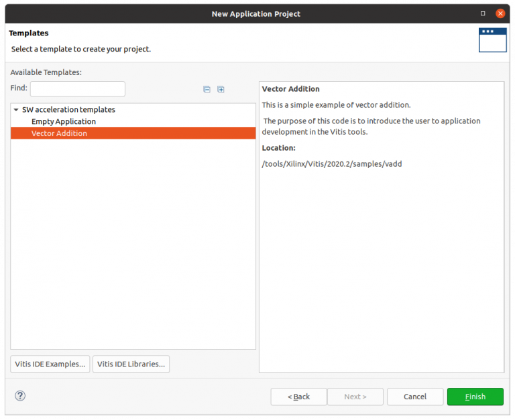Choose the Empty Application template
The width and height of the screenshot is (515, 420).
point(64,121)
